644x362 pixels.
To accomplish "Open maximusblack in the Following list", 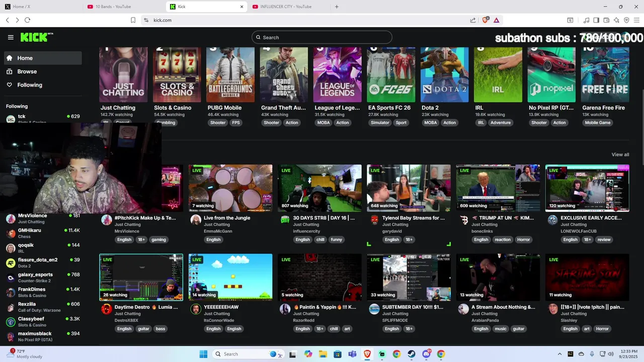I will 43,336.
